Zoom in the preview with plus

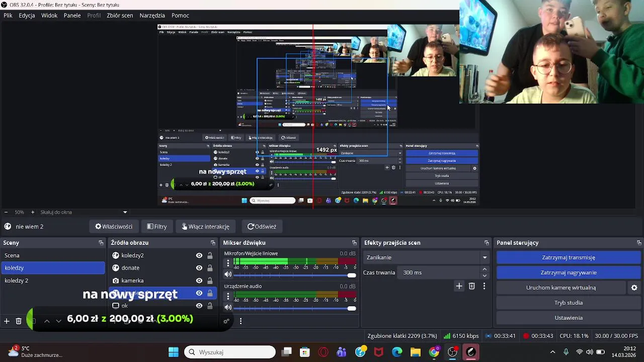click(x=33, y=212)
